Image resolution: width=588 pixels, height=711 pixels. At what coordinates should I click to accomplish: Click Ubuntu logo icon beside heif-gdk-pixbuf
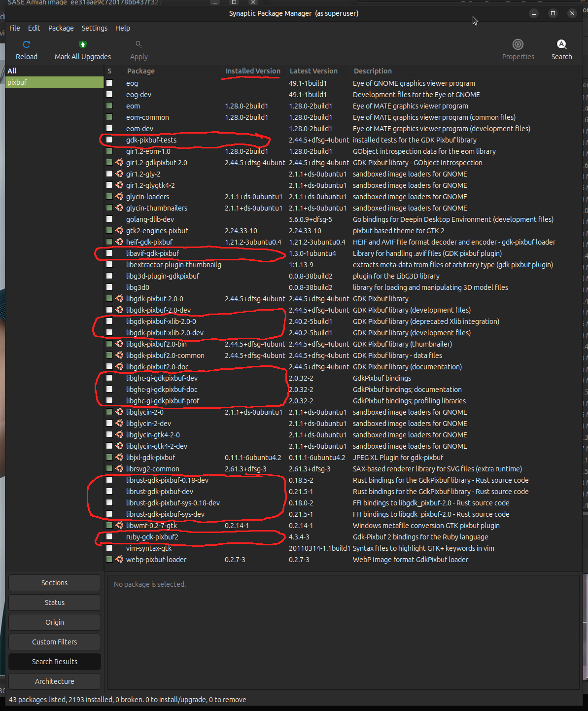click(x=119, y=242)
